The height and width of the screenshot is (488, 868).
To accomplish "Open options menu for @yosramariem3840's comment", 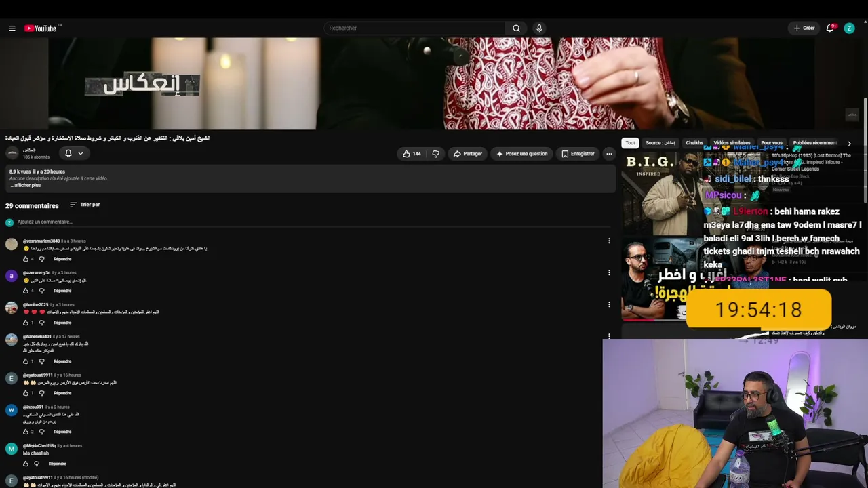I will point(609,241).
